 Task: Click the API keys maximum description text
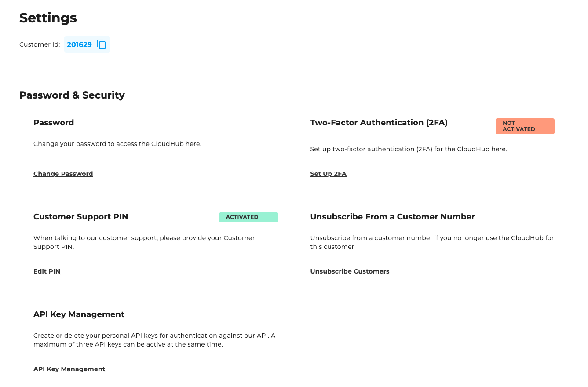[x=154, y=340]
